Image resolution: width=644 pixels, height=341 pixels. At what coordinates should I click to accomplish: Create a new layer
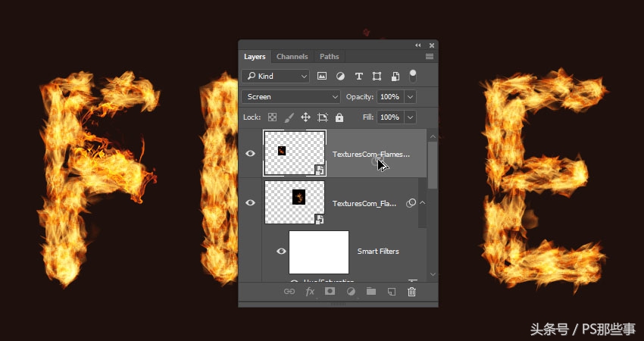point(392,292)
